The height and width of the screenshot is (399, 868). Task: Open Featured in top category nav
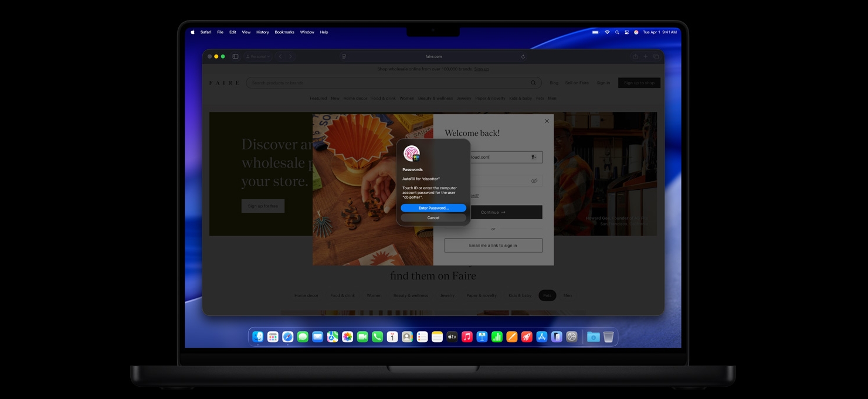318,98
